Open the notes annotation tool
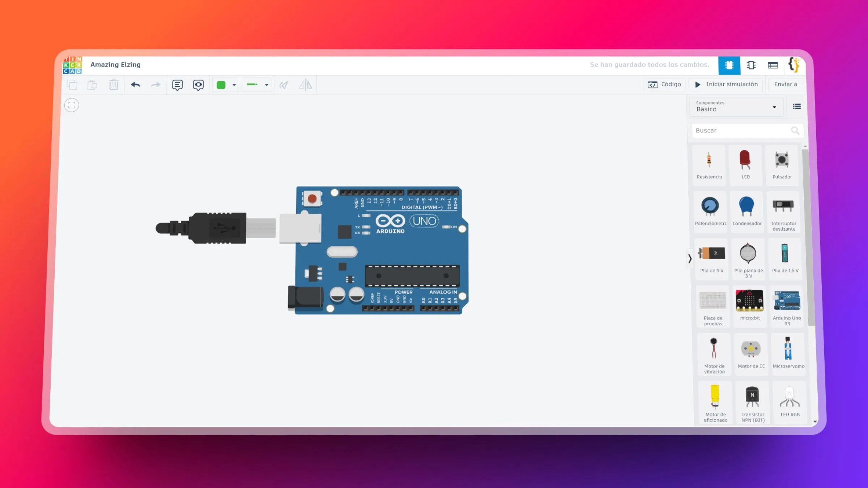This screenshot has width=868, height=488. pyautogui.click(x=177, y=85)
